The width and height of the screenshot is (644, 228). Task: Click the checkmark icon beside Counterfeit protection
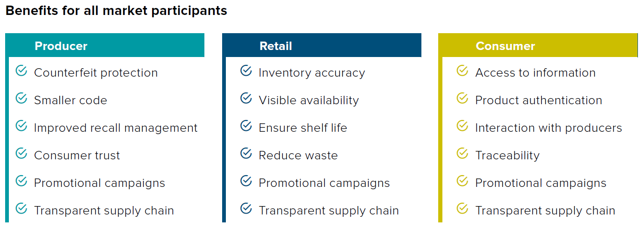click(x=21, y=71)
